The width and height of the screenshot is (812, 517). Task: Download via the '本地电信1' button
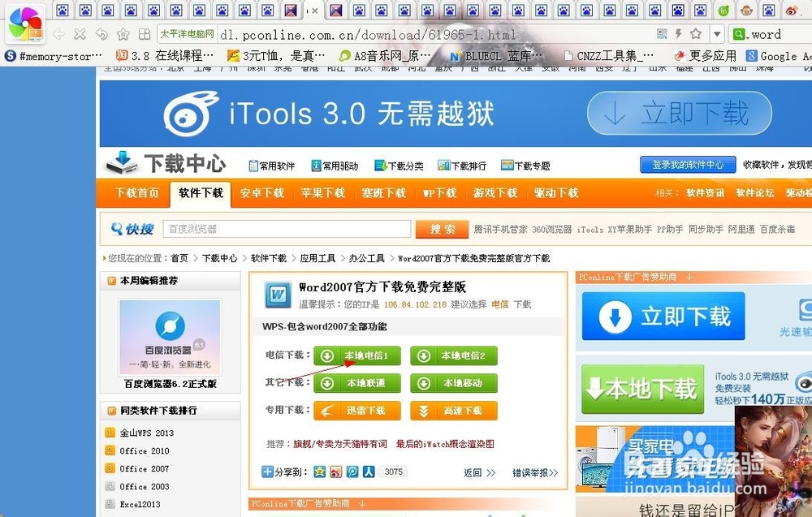(357, 355)
